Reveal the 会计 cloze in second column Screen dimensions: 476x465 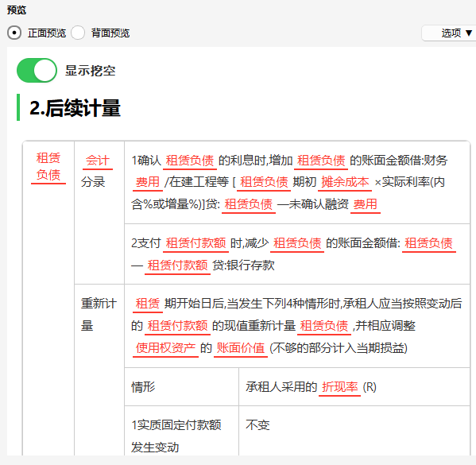tap(98, 161)
